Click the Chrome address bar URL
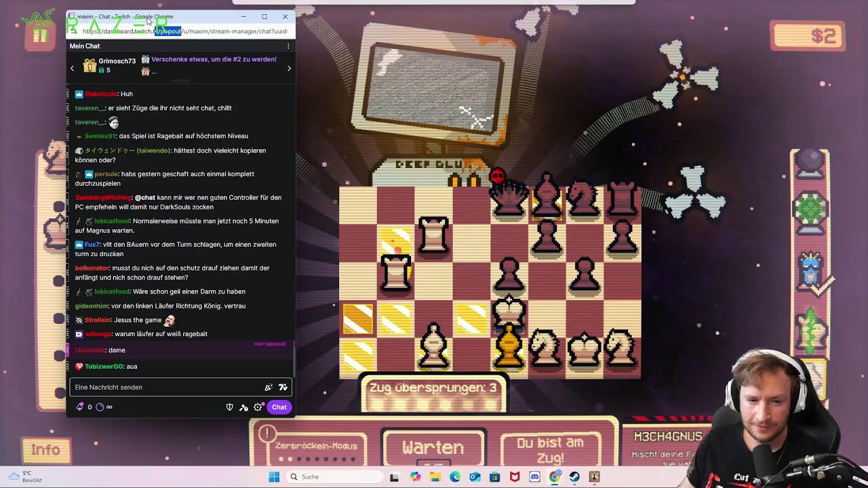 coord(186,31)
